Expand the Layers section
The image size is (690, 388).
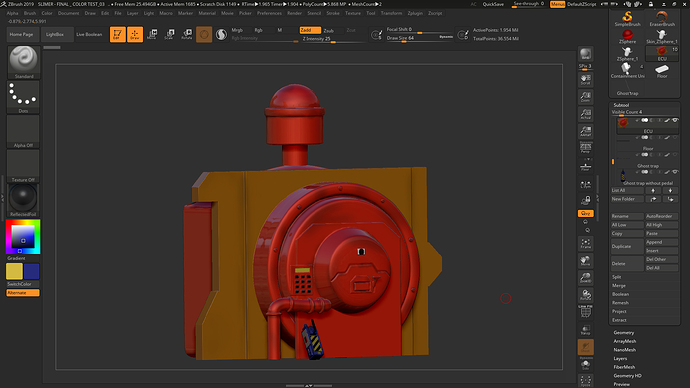(x=620, y=359)
